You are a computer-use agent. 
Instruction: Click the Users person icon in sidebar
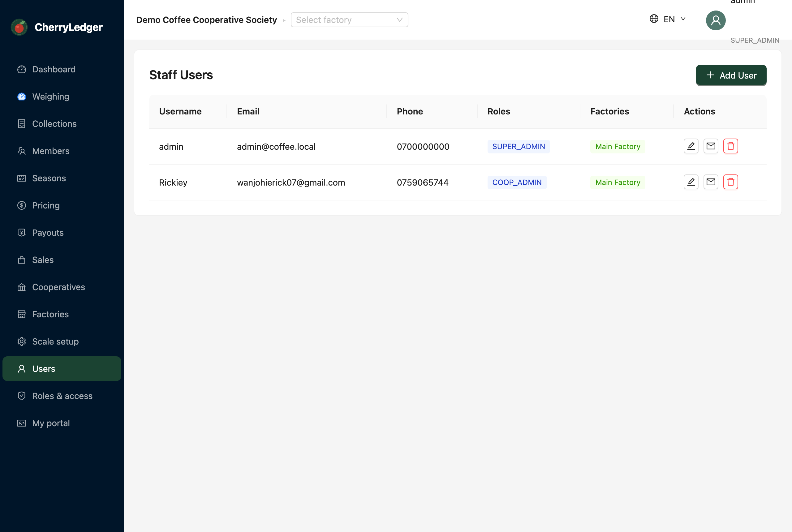pyautogui.click(x=22, y=369)
